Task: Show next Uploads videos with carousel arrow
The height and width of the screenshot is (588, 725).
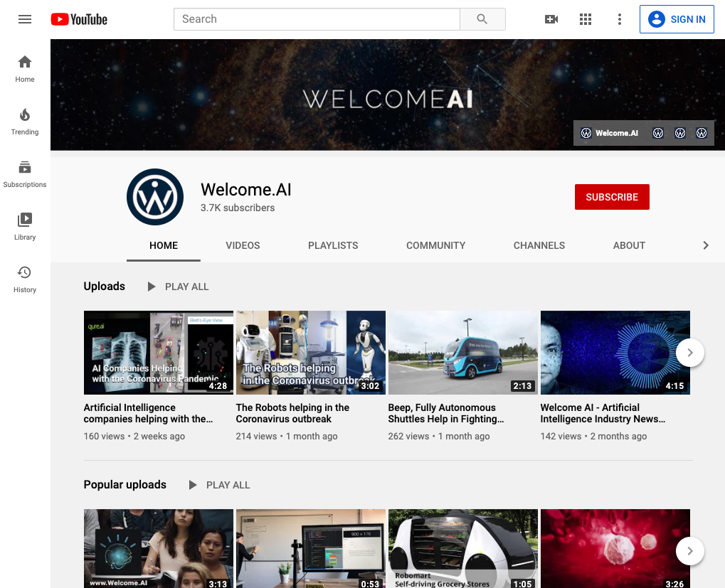Action: 690,353
